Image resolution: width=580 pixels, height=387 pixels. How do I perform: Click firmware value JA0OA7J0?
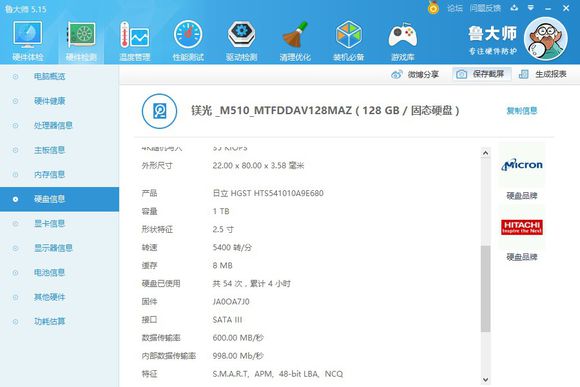tap(231, 302)
